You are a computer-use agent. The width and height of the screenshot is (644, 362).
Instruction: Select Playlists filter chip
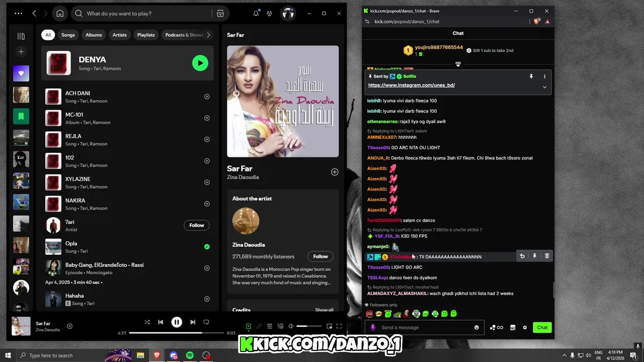146,35
